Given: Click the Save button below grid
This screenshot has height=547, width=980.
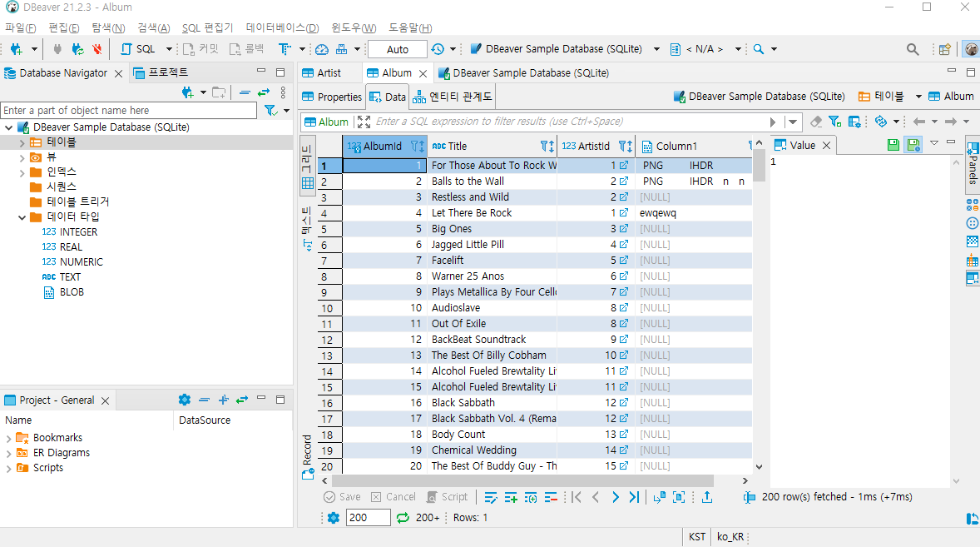Looking at the screenshot, I should point(342,497).
